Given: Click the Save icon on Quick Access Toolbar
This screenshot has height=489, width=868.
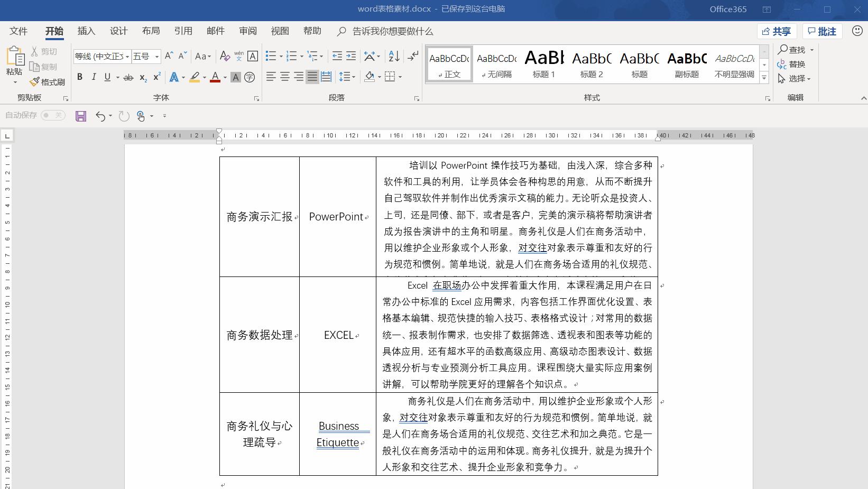Looking at the screenshot, I should pyautogui.click(x=80, y=116).
